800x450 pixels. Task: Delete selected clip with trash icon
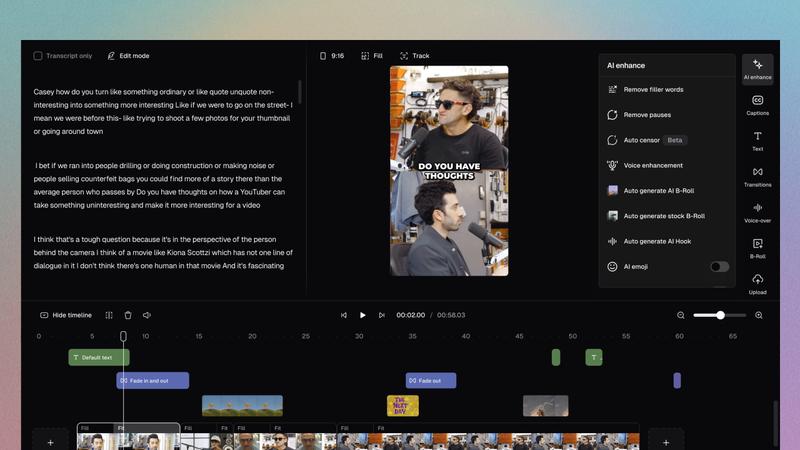pos(128,315)
